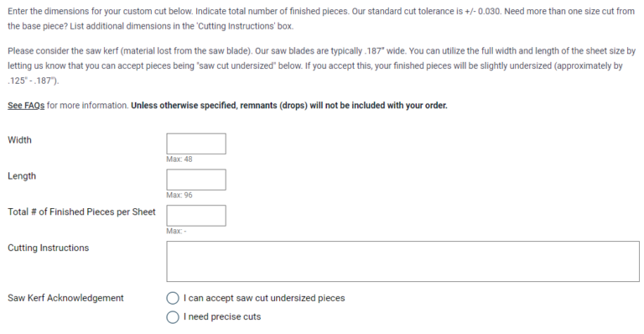
Task: Click the Total # of Finished Pieces label
Action: (81, 211)
